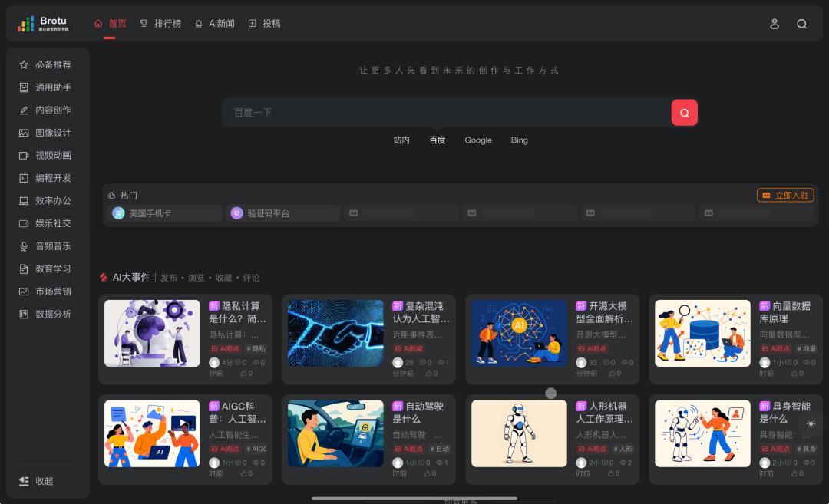The height and width of the screenshot is (504, 829).
Task: Collapse the sidebar with 收起
Action: (36, 481)
